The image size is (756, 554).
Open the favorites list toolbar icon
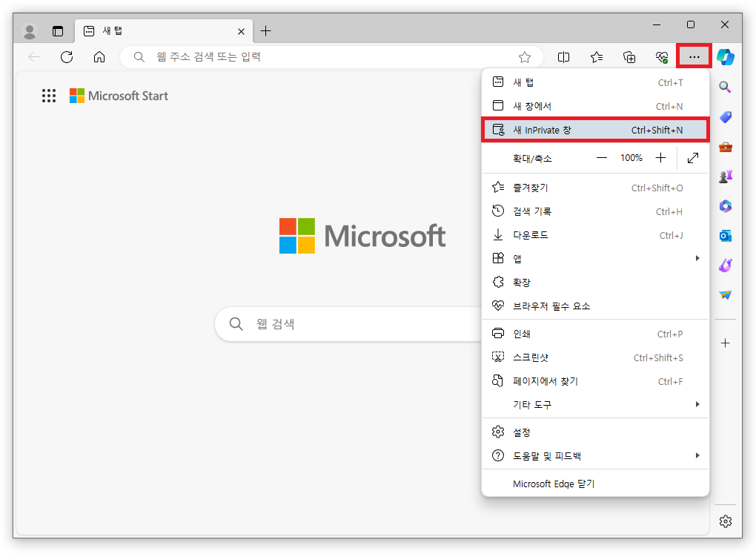597,57
